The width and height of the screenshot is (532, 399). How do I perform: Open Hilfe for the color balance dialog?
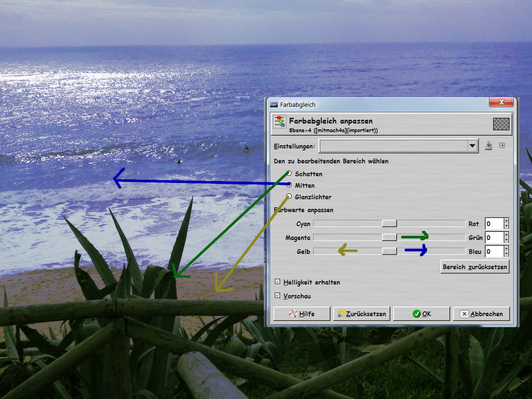302,314
